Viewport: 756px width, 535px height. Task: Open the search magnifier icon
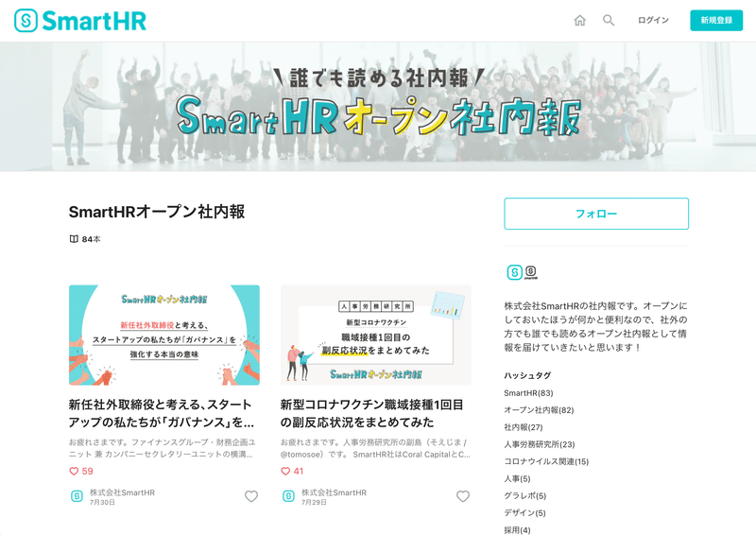pos(609,20)
